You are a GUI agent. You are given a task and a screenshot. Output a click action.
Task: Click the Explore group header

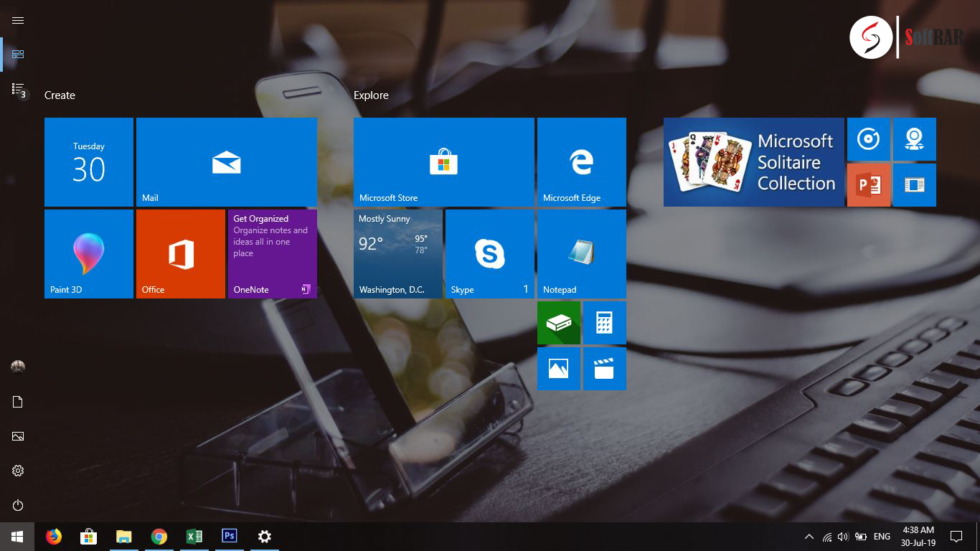coord(371,95)
